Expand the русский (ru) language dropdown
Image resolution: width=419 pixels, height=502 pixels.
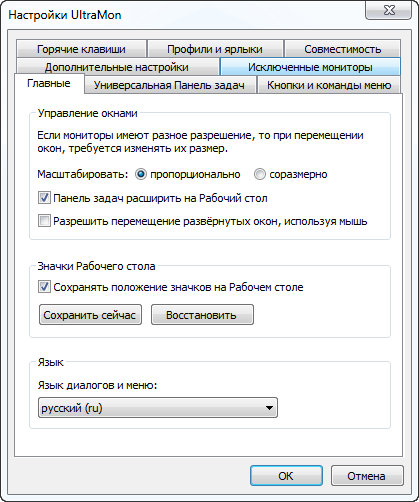pyautogui.click(x=158, y=407)
